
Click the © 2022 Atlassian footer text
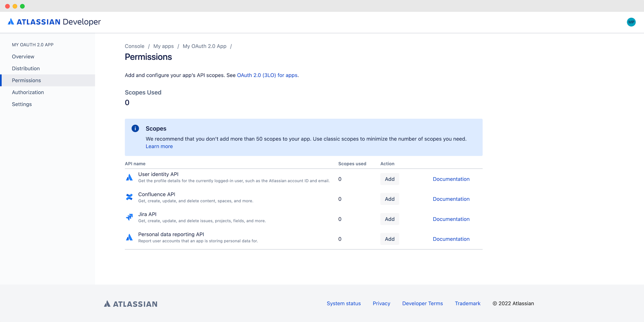[x=513, y=303]
